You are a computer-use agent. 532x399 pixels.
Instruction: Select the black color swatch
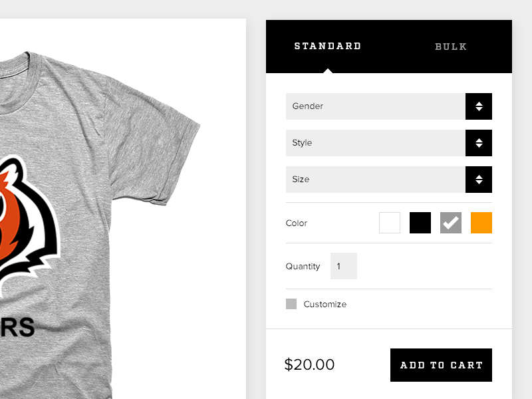(x=420, y=223)
